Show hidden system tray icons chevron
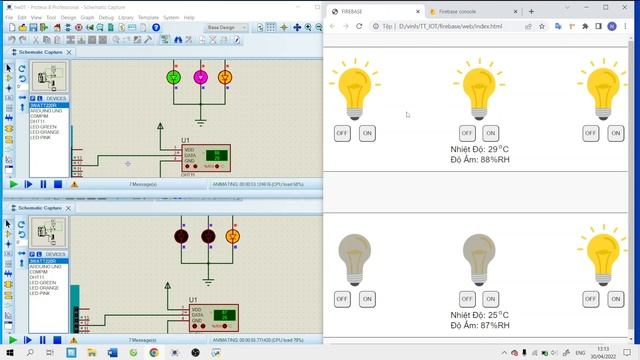Screen dimensions: 640x360 pyautogui.click(x=504, y=353)
